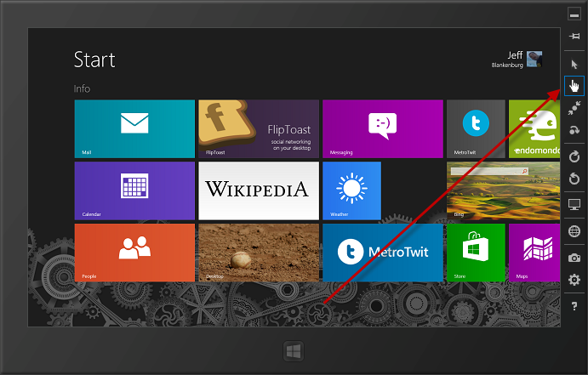Screen dimensions: 588x375
Task: Open the Calendar tile
Action: (x=134, y=190)
